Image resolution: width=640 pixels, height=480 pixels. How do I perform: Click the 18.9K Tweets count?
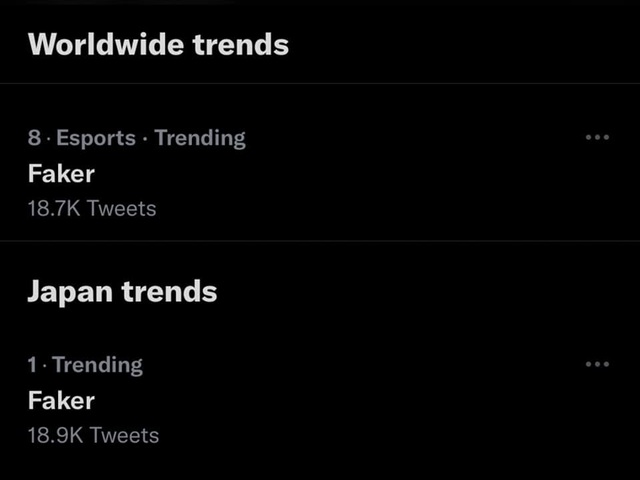(x=93, y=435)
